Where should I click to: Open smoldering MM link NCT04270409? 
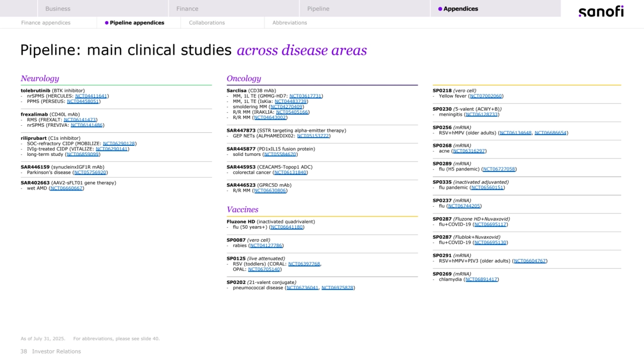[286, 107]
